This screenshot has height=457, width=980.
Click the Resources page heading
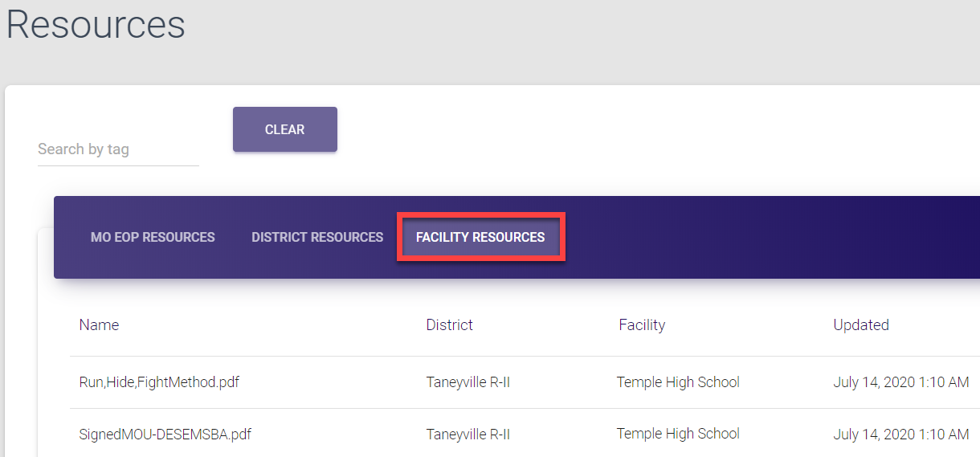(x=96, y=24)
